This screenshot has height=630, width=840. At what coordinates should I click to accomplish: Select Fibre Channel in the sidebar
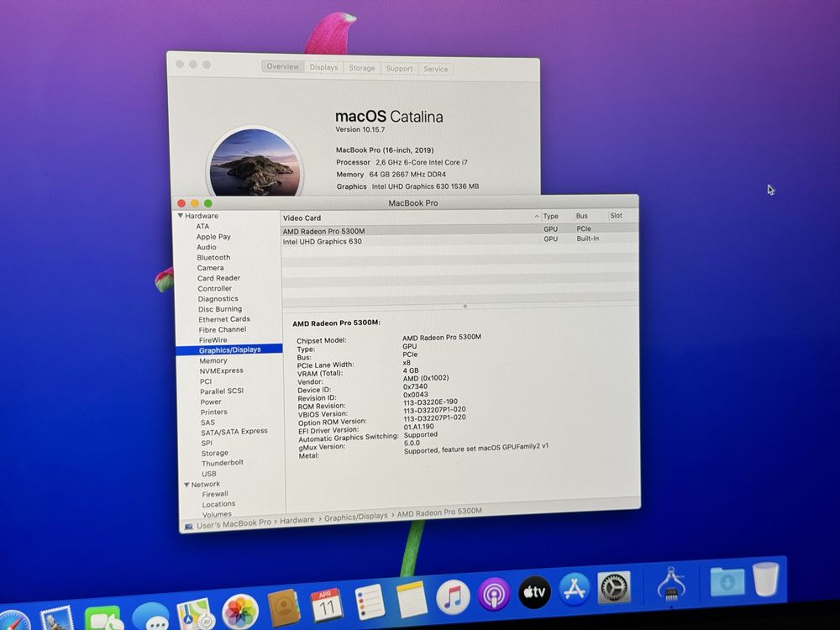223,329
